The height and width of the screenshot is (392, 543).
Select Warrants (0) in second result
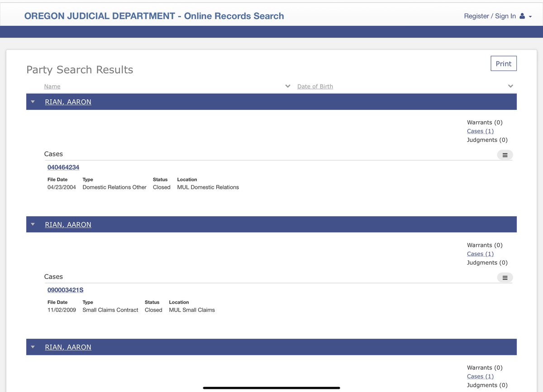point(485,245)
